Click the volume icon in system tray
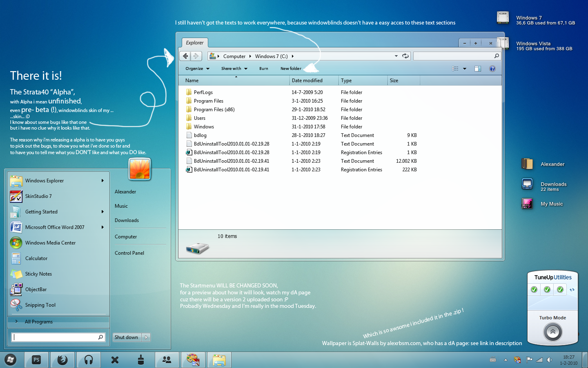The width and height of the screenshot is (588, 368). 550,360
